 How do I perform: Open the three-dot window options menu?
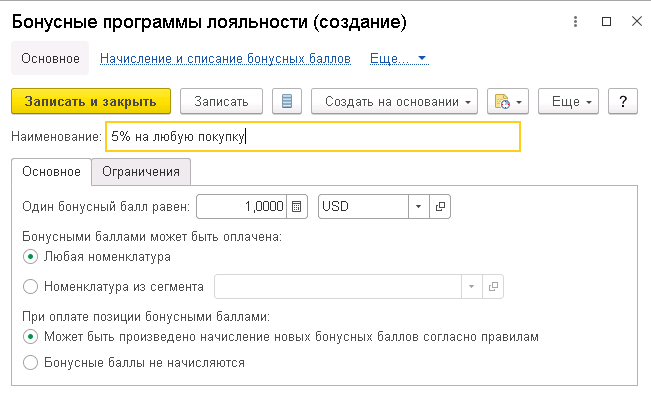click(575, 22)
